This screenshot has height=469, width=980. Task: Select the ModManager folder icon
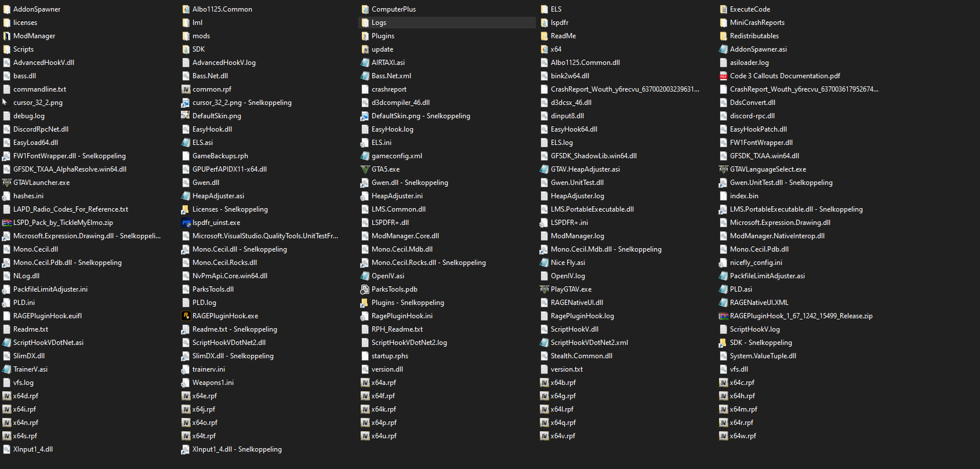6,36
